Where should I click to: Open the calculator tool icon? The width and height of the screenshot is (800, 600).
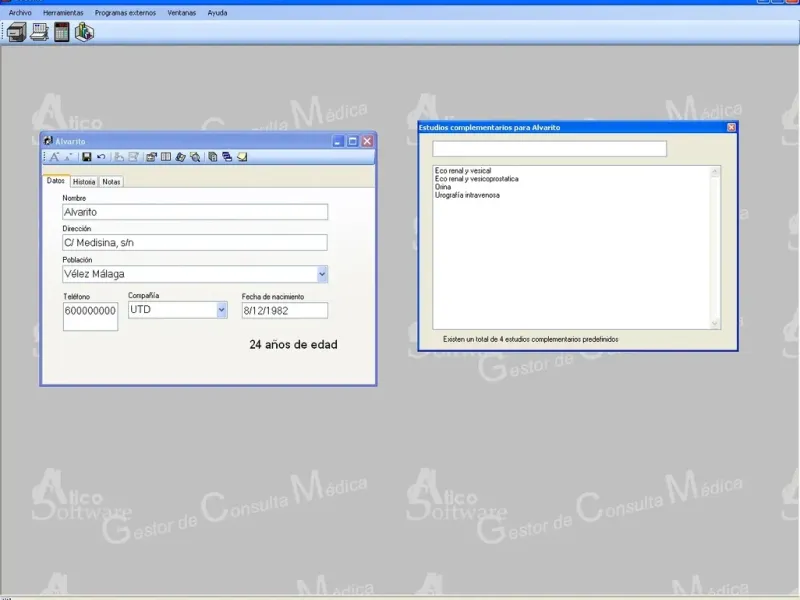coord(62,33)
